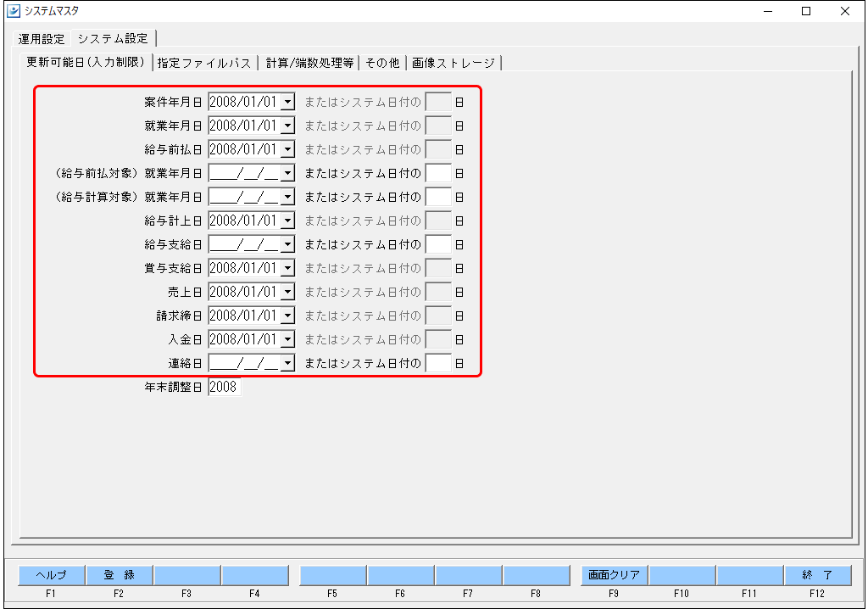Expand (給与計算対象) 就業年月日 date dropdown

click(288, 197)
